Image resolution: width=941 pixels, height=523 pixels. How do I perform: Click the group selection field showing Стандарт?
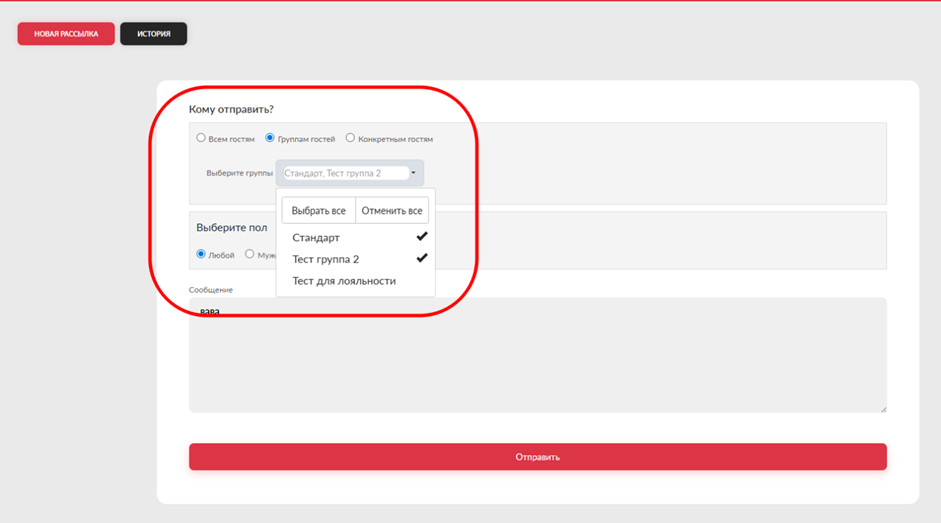[345, 173]
